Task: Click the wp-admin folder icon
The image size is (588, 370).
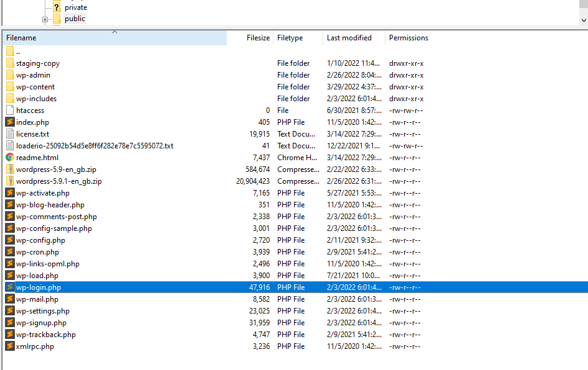Action: (x=11, y=74)
